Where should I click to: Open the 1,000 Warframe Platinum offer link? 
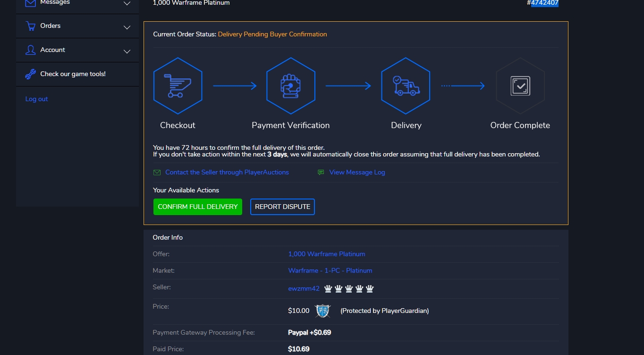(326, 254)
